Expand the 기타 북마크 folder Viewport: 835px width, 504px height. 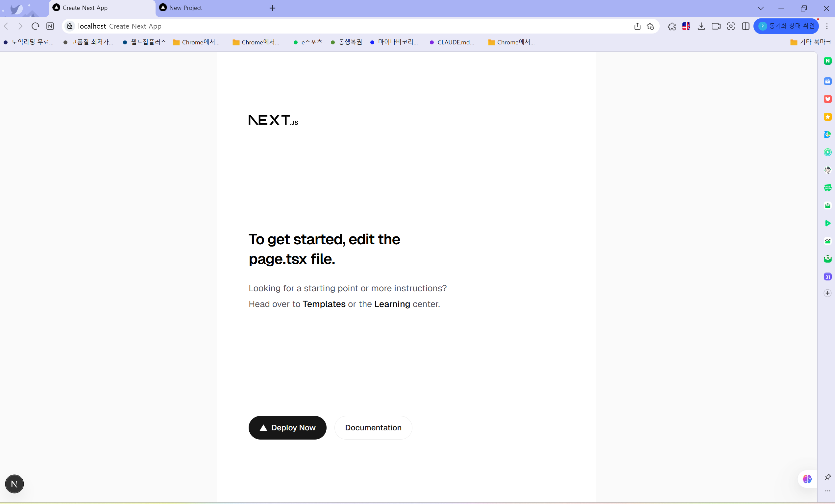pyautogui.click(x=811, y=42)
